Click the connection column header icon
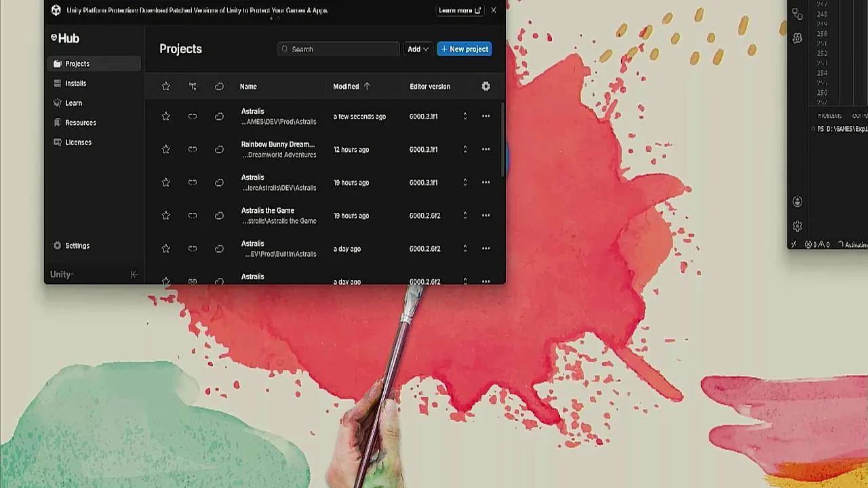Screen dimensions: 868x488 [193, 86]
